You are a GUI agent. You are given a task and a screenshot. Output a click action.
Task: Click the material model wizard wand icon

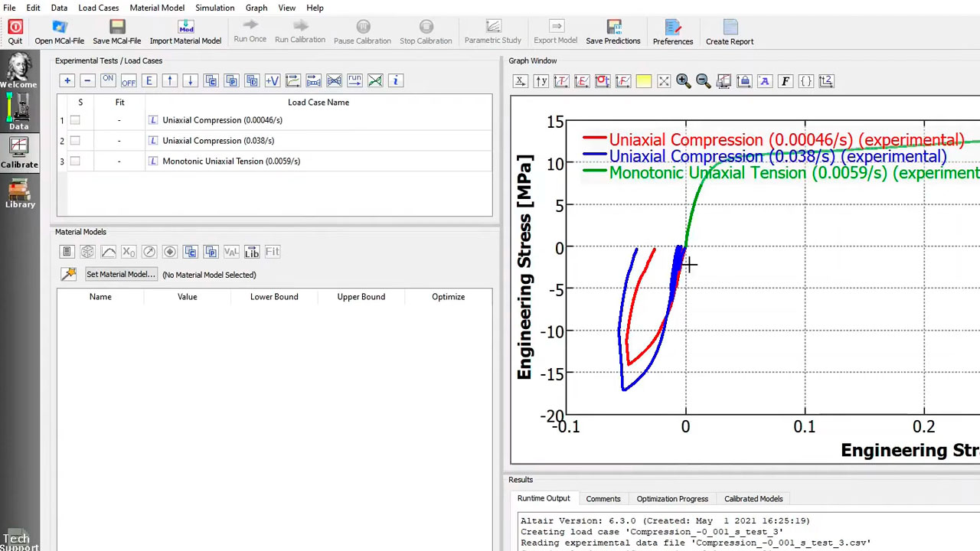point(69,274)
